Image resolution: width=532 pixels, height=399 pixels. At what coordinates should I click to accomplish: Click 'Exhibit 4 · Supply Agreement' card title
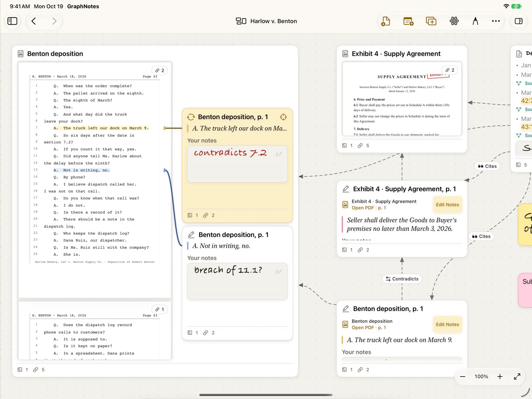396,54
